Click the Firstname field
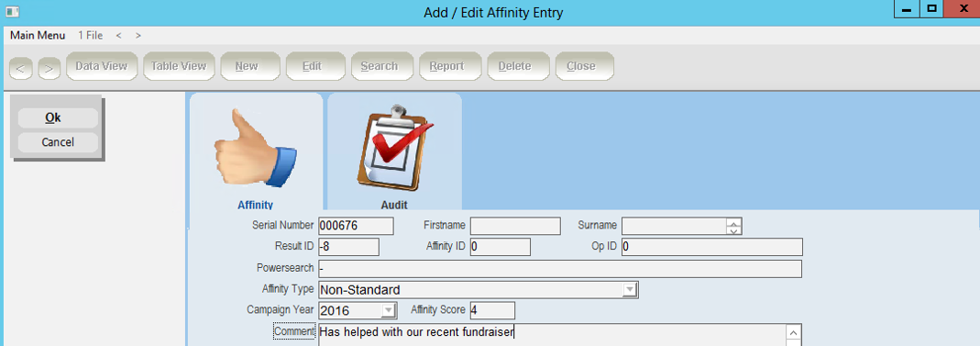The image size is (980, 346). [515, 226]
